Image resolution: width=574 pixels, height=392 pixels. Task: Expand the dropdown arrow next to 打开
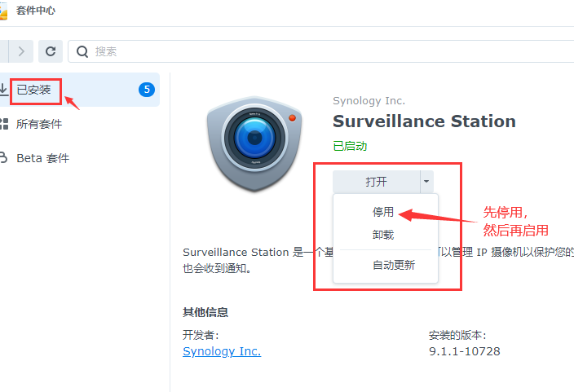click(426, 182)
